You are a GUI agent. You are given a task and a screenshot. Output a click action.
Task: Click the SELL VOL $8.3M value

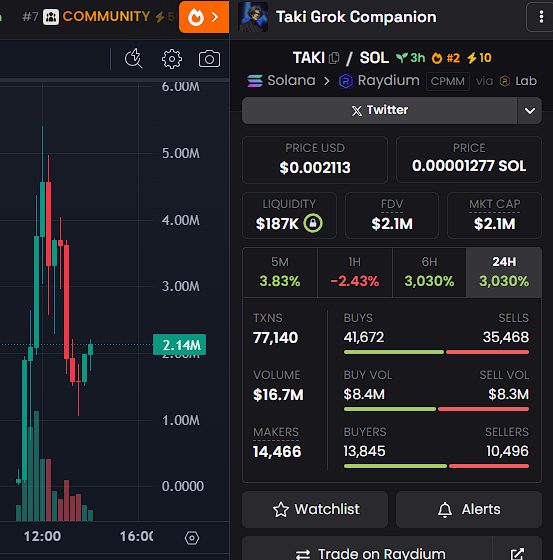click(508, 394)
